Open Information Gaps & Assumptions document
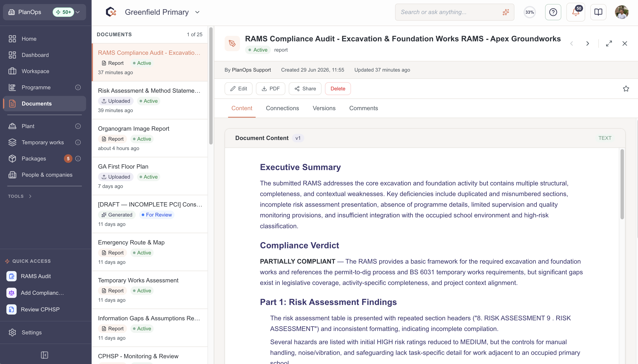 click(x=150, y=328)
